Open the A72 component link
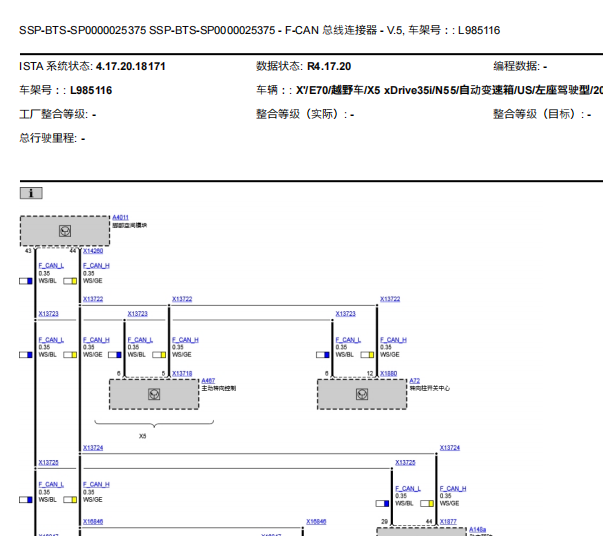The image size is (603, 536). tap(415, 381)
